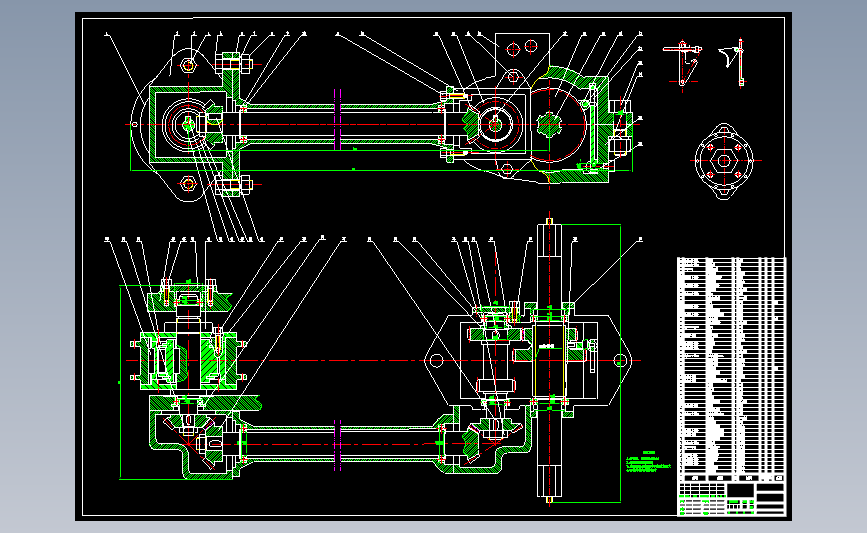Select the green technical notes text block
Image resolution: width=867 pixels, height=533 pixels.
pyautogui.click(x=648, y=462)
